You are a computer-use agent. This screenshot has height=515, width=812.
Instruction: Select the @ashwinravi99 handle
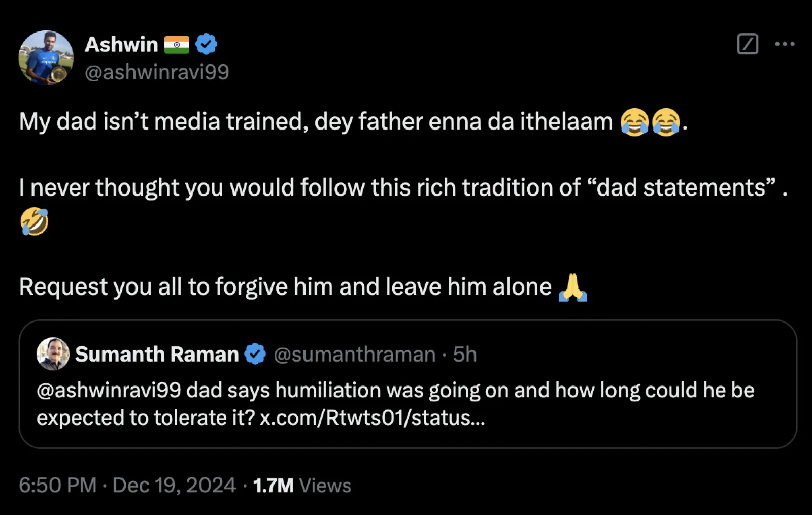157,72
